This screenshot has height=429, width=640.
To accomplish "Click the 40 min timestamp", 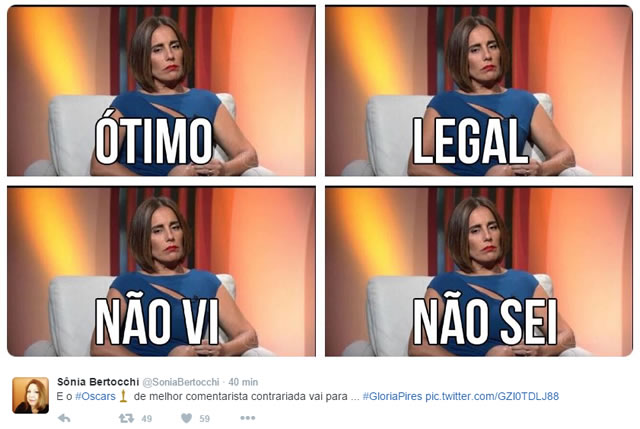I will pos(243,382).
